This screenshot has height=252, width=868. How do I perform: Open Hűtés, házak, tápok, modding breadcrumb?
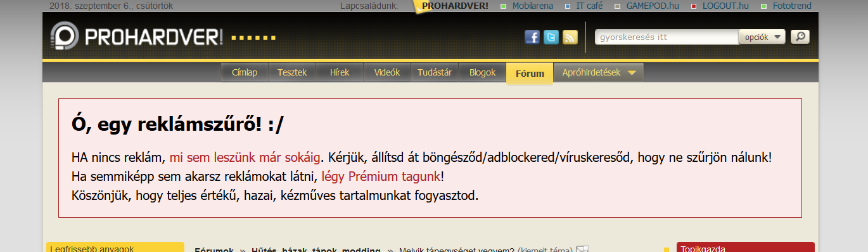tap(316, 250)
